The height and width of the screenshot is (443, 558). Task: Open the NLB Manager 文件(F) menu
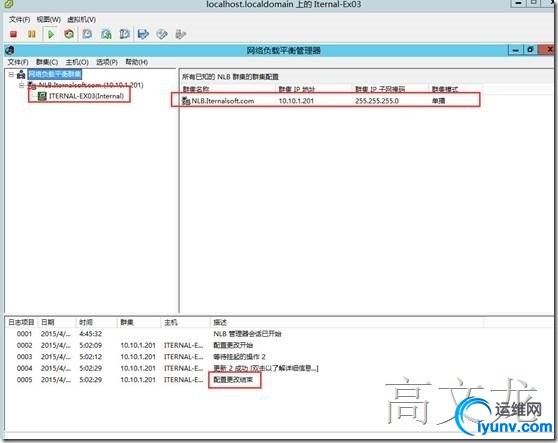coord(18,62)
